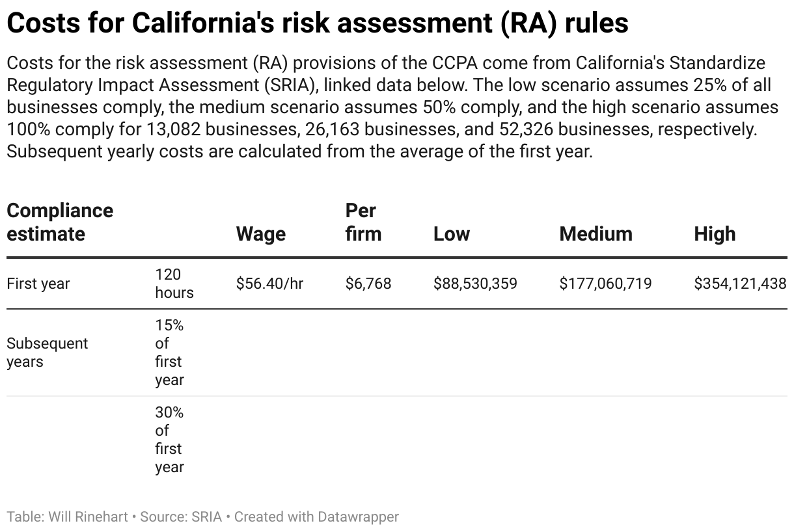Click the $354,121,438 high estimate cell
This screenshot has height=532, width=794.
click(740, 284)
